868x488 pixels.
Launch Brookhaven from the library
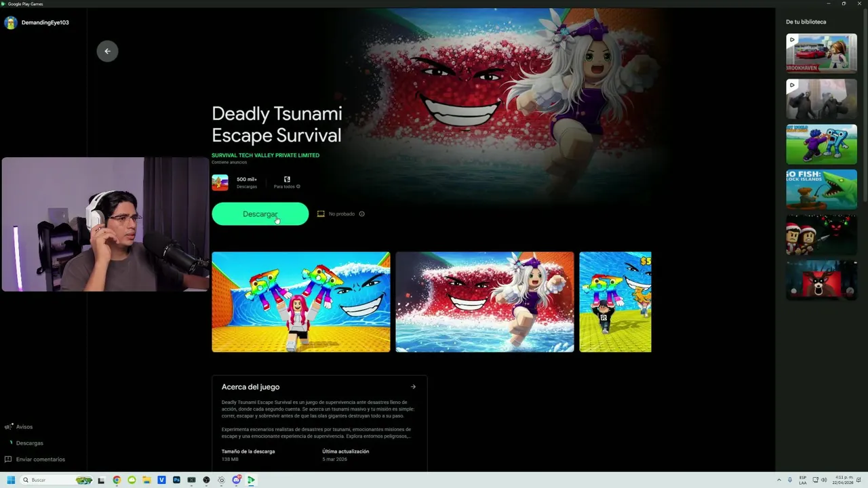[821, 53]
